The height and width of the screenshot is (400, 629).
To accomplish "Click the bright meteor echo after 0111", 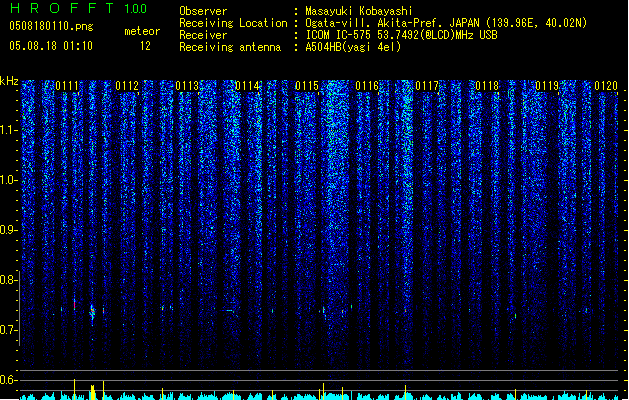I will (x=93, y=312).
